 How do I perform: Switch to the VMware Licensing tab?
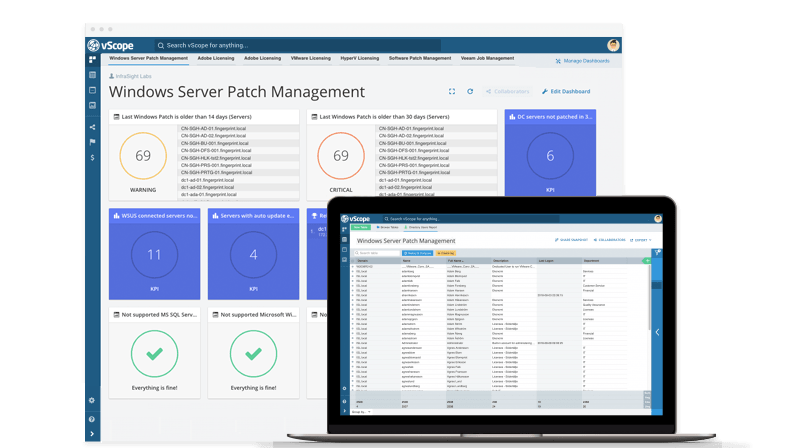pos(311,58)
